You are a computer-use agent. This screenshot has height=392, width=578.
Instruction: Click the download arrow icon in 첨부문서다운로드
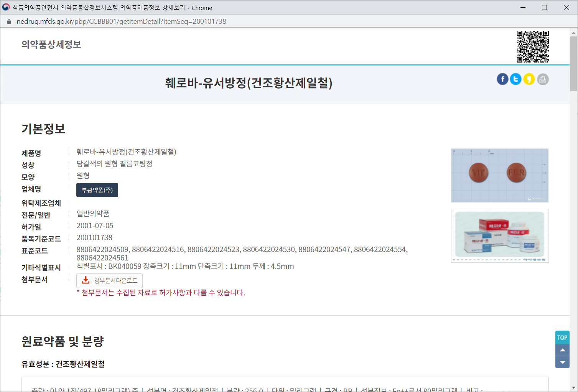(86, 280)
